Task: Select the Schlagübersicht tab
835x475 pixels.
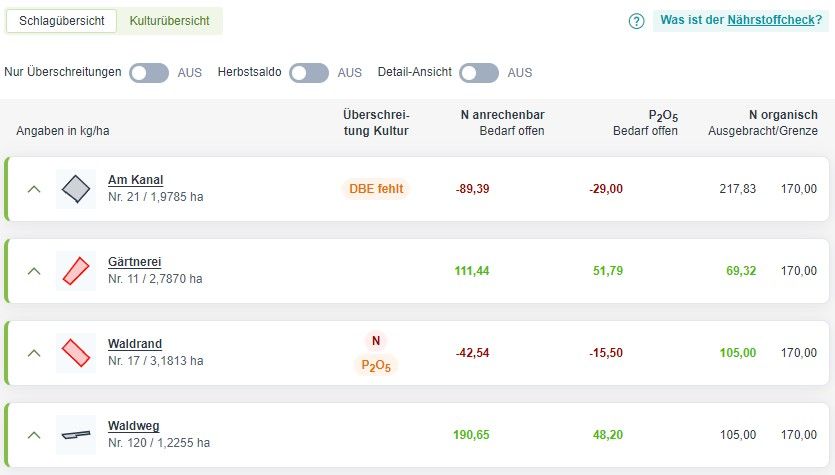Action: tap(62, 21)
